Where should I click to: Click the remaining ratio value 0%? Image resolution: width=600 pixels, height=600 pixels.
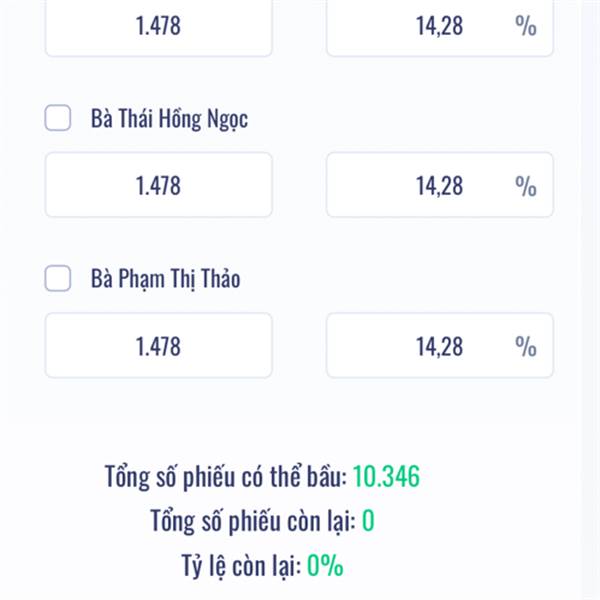pos(325,566)
